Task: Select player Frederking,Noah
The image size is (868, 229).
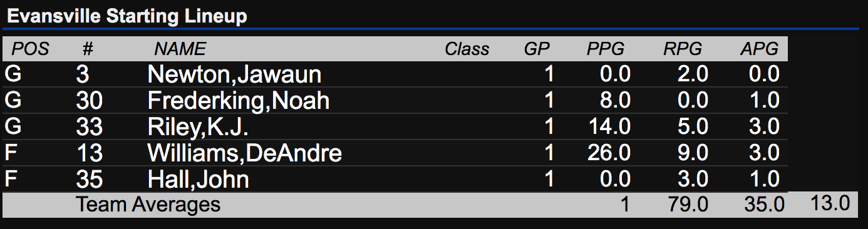Action: (x=238, y=101)
